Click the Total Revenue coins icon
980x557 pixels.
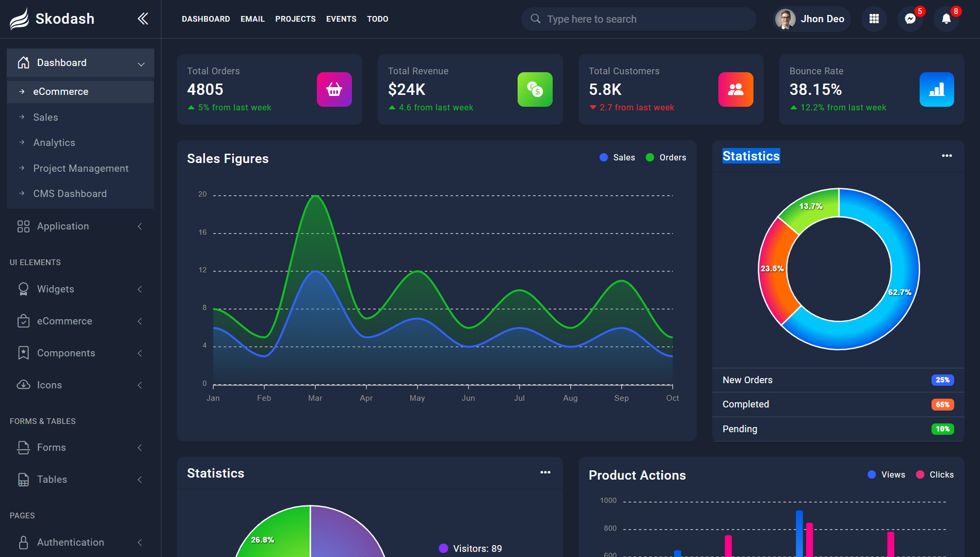(x=535, y=90)
